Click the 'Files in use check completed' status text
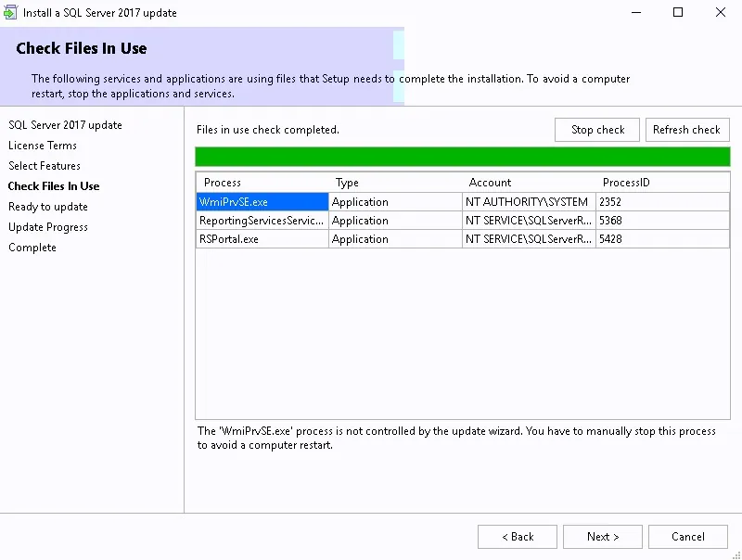Screen dimensions: 742x560 [268, 130]
